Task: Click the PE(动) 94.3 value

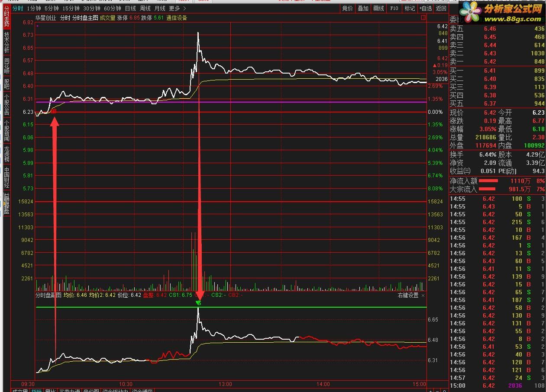Action: [x=538, y=171]
